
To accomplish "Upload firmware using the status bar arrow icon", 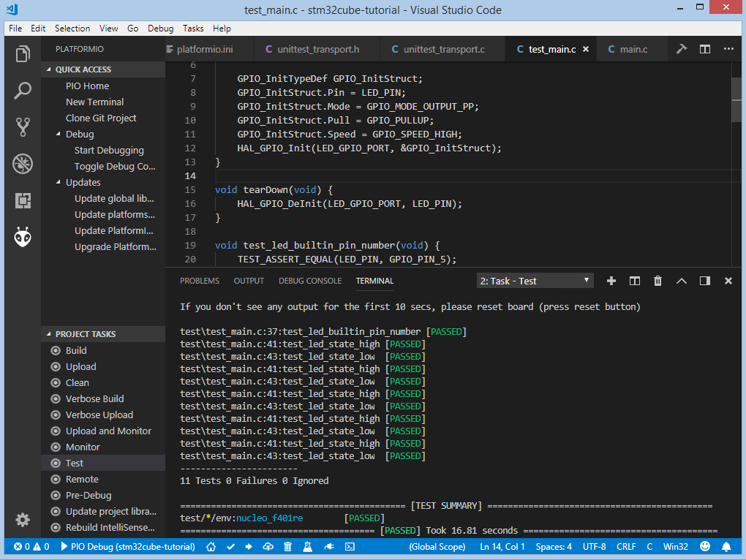I will click(249, 546).
